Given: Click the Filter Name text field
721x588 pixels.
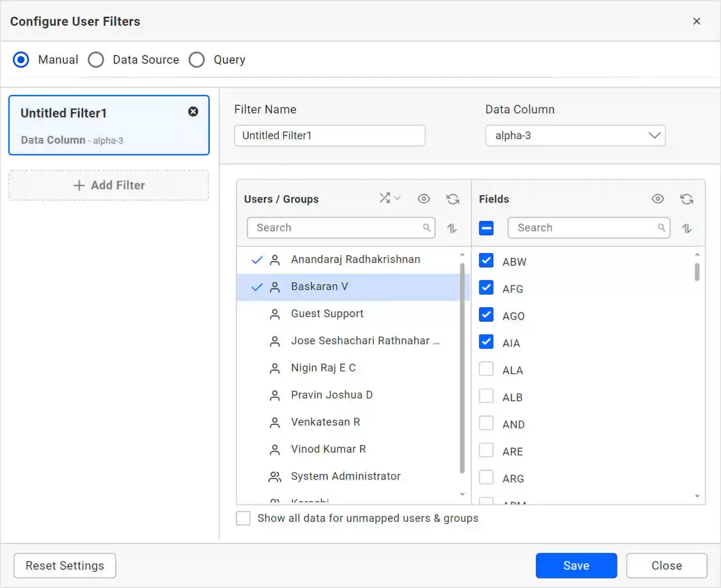Looking at the screenshot, I should tap(330, 136).
